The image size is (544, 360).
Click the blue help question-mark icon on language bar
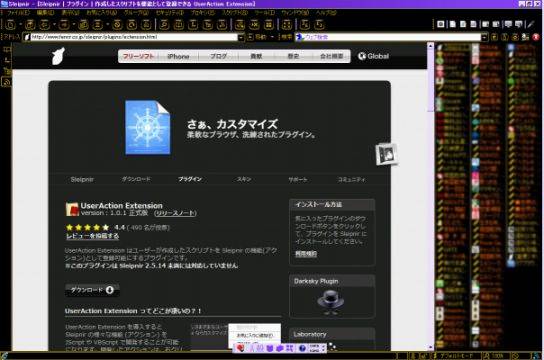click(x=302, y=348)
